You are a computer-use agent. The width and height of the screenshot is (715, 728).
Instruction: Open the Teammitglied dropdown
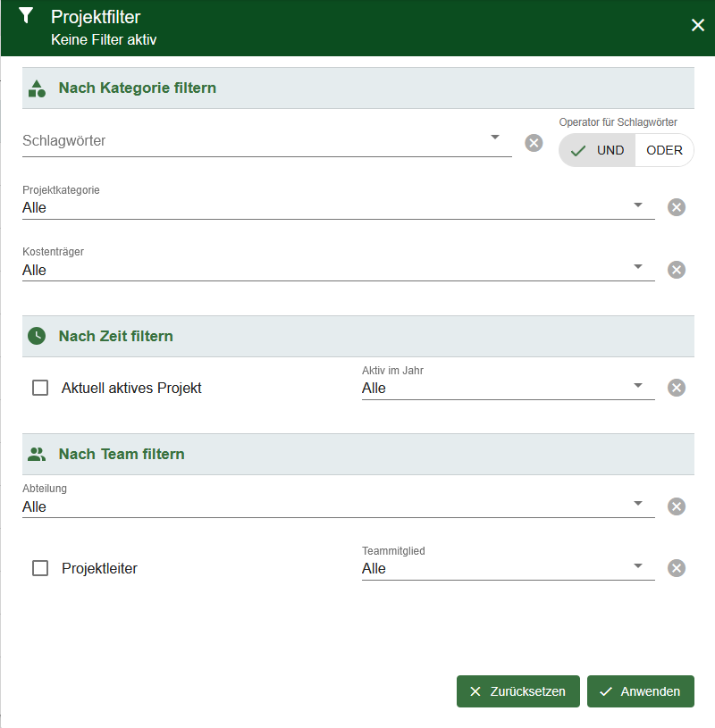pos(637,566)
